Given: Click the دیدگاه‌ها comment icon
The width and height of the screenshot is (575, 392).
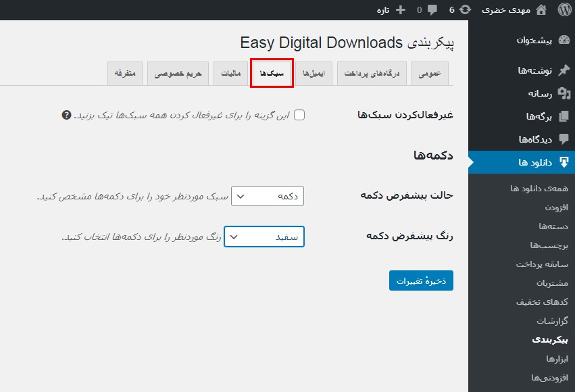Looking at the screenshot, I should 564,139.
